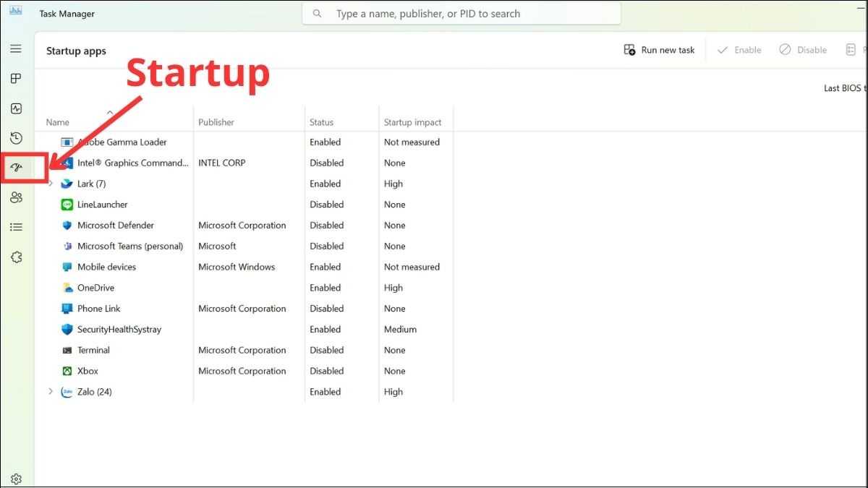Viewport: 868px width, 488px height.
Task: Expand the Lark (7) group
Action: coord(51,184)
